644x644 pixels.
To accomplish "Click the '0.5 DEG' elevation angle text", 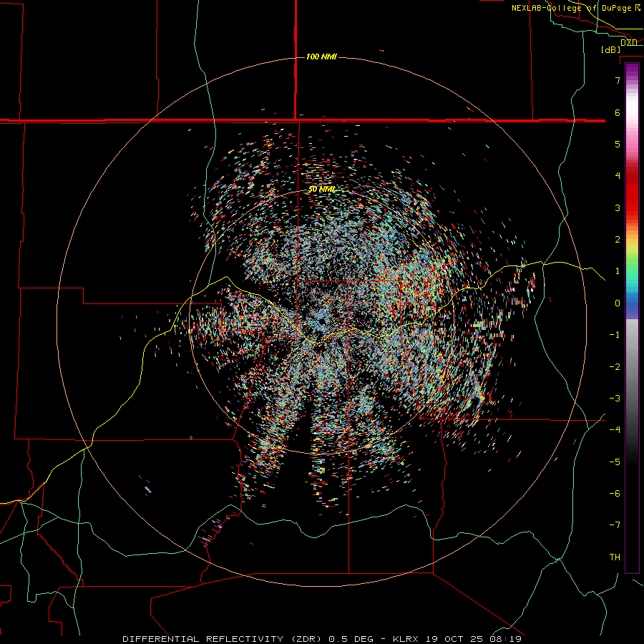I will coord(351,639).
